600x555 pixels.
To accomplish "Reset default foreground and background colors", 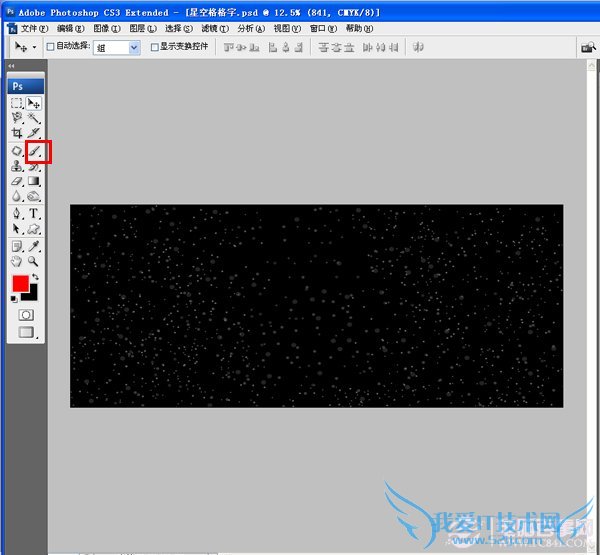I will point(14,299).
